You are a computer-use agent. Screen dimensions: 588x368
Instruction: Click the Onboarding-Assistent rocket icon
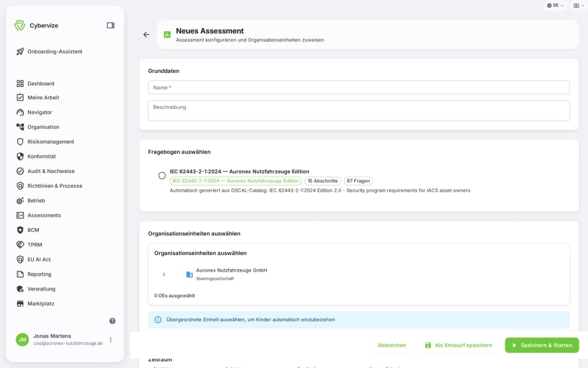click(20, 52)
